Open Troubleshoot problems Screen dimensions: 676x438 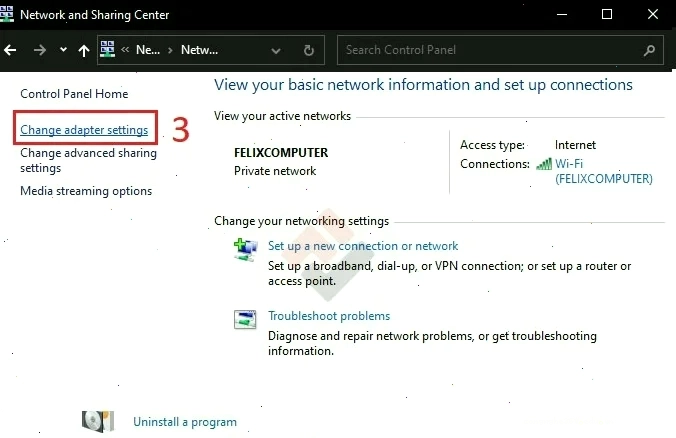pos(329,316)
